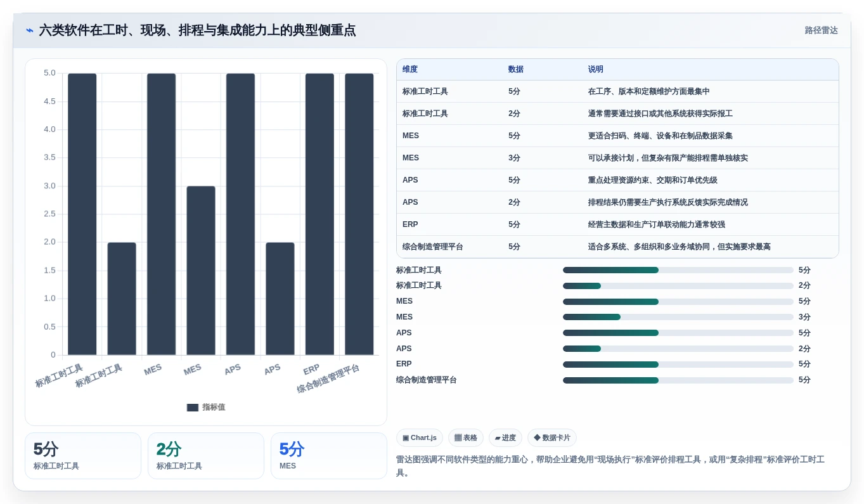Click the progress bar for 标准工时工具 at 5分
864x504 pixels.
(x=678, y=270)
